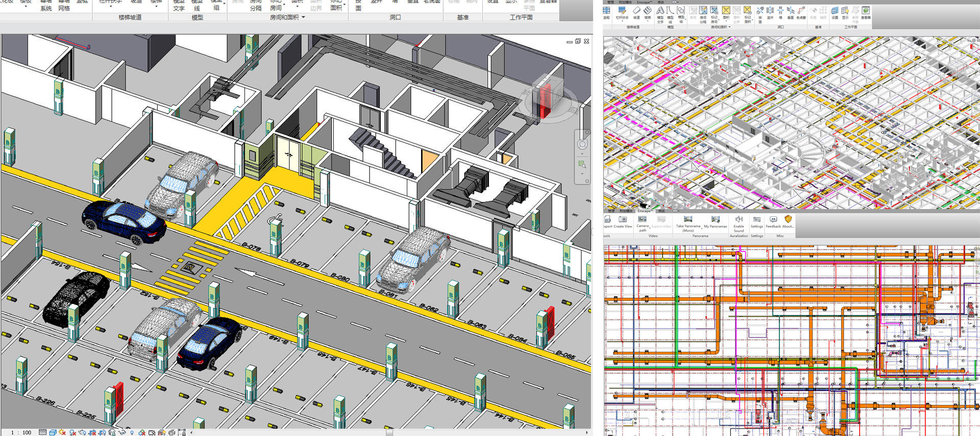This screenshot has height=436, width=980.
Task: Open the detail level menu in view bar
Action: [x=42, y=432]
